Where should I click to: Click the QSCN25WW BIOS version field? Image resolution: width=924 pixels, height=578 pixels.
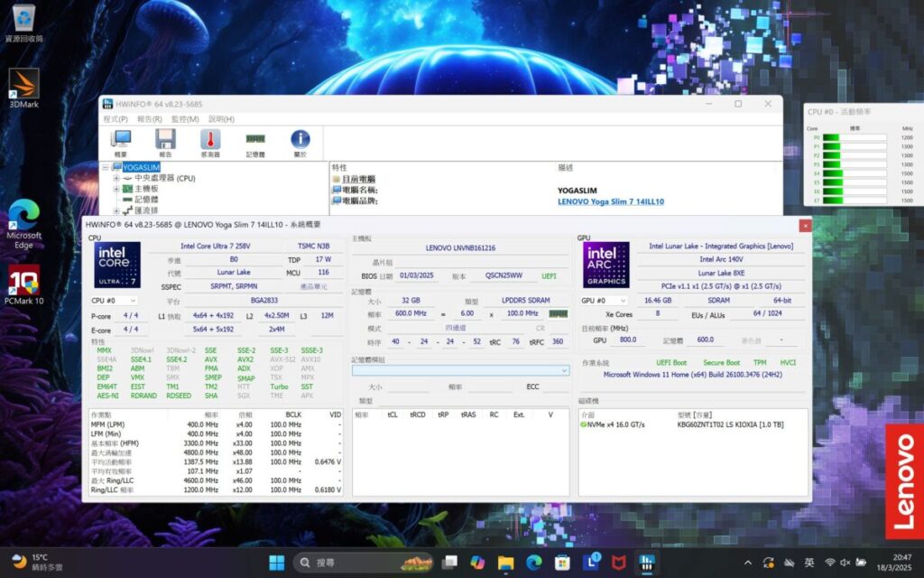pyautogui.click(x=504, y=275)
